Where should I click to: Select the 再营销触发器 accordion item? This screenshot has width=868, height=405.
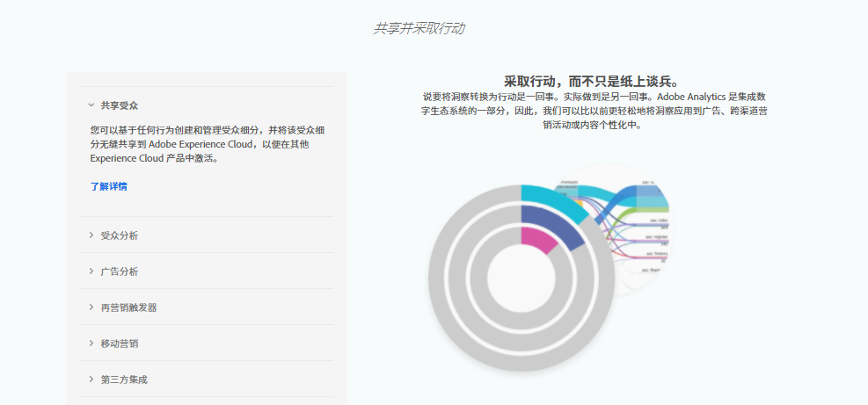tap(207, 307)
